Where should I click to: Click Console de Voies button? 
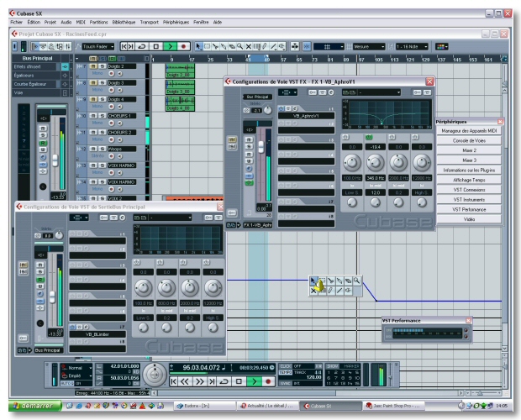click(469, 141)
